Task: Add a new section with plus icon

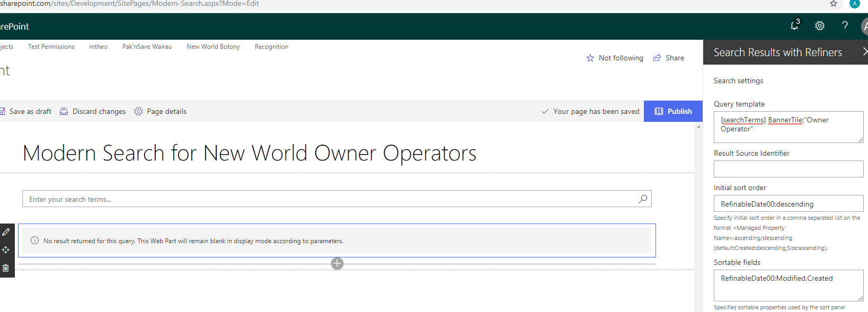Action: (x=337, y=263)
